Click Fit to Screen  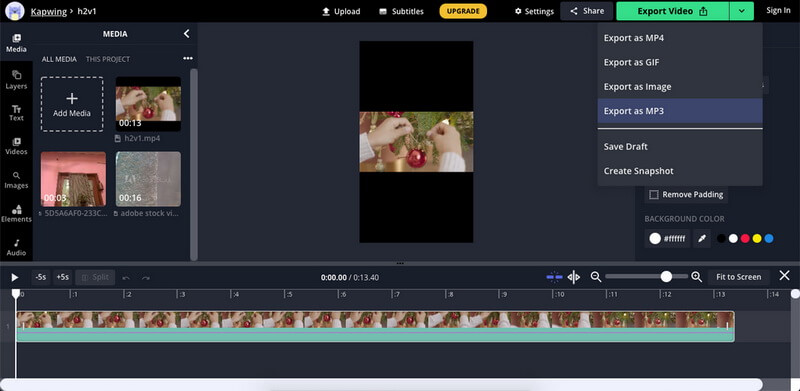[738, 277]
